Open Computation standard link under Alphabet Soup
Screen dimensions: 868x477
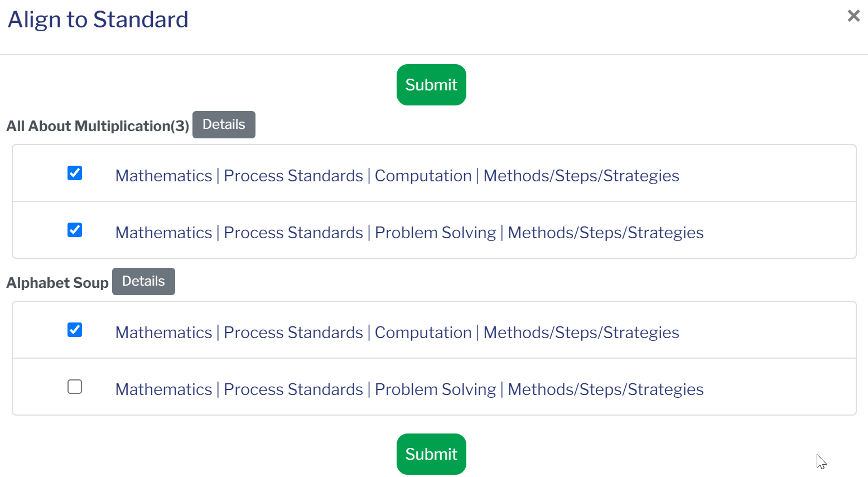397,333
